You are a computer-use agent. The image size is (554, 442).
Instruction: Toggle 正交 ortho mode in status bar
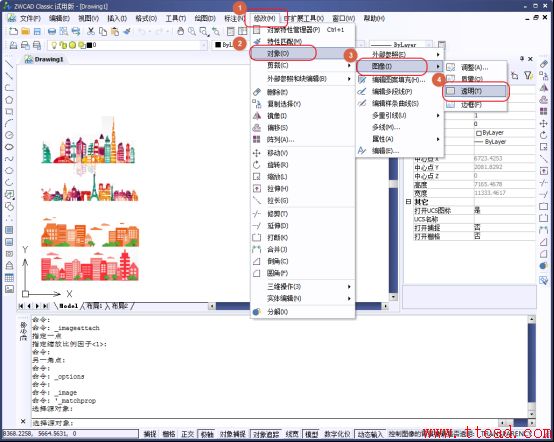click(188, 434)
